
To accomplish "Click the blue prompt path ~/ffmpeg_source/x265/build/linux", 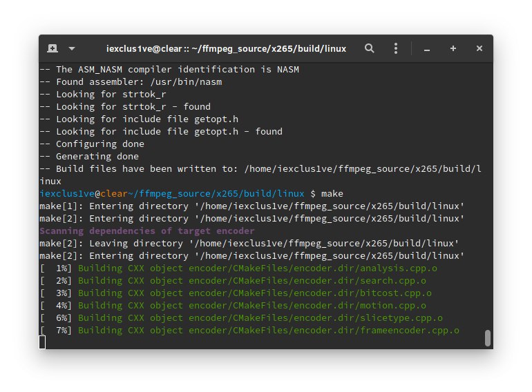I will [x=216, y=194].
